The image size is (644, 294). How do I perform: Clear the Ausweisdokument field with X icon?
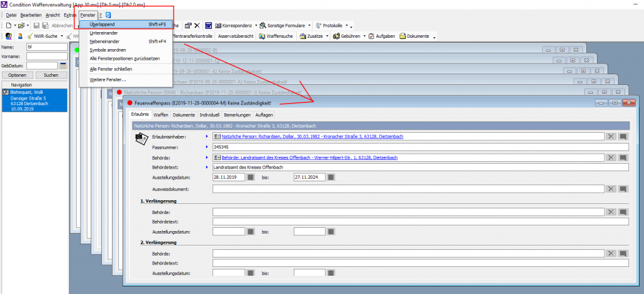pos(610,188)
